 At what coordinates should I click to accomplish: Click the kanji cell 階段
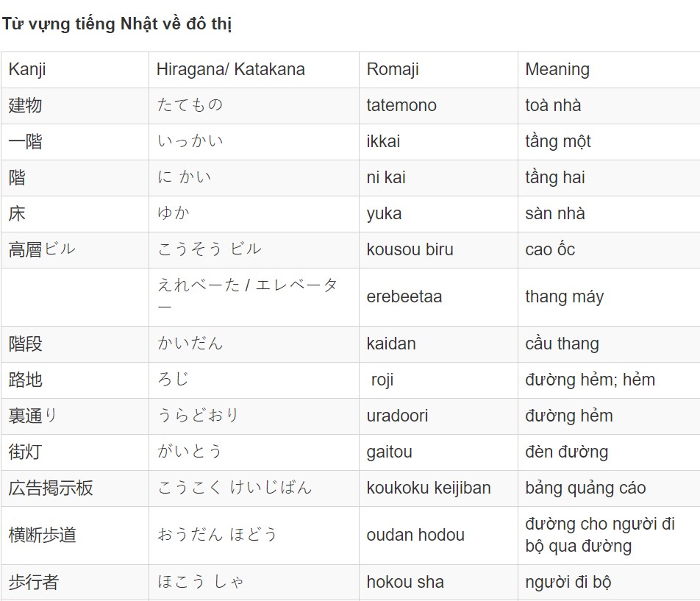tap(75, 344)
